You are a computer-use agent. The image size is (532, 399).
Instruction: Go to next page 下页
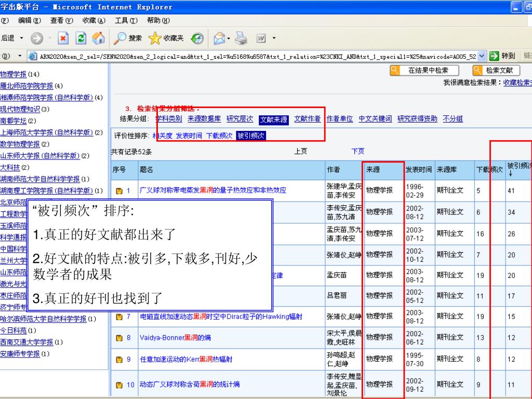click(357, 151)
